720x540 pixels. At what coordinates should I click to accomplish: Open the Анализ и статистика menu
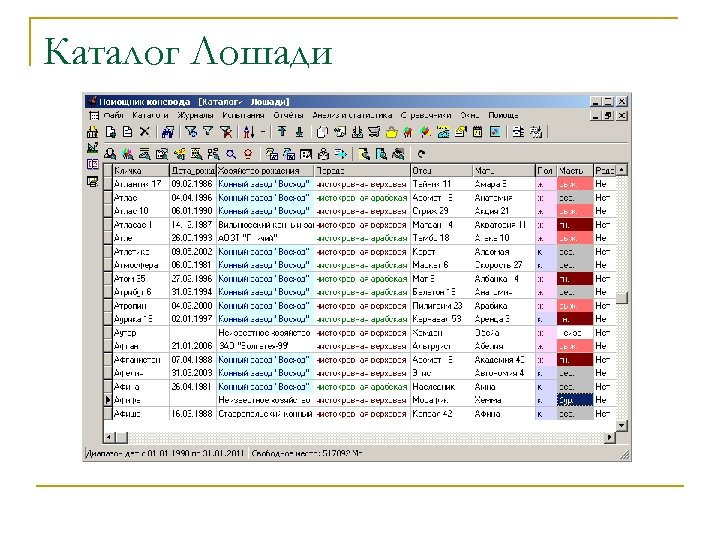[352, 115]
